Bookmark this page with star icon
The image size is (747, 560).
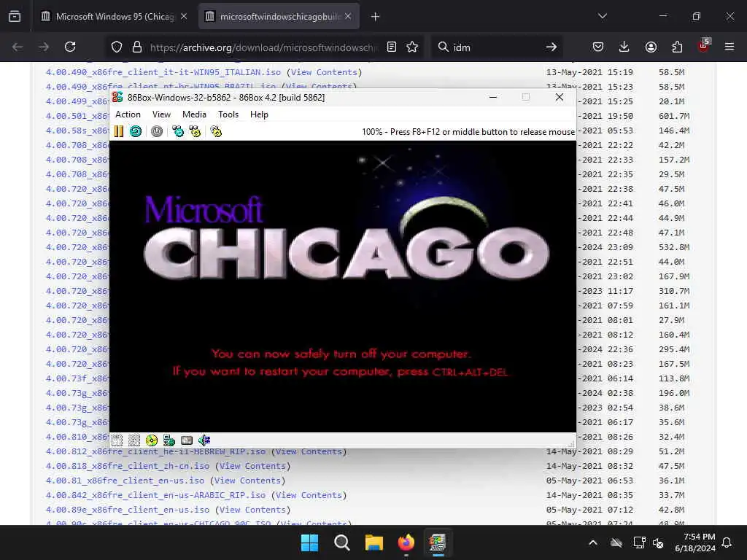(412, 47)
